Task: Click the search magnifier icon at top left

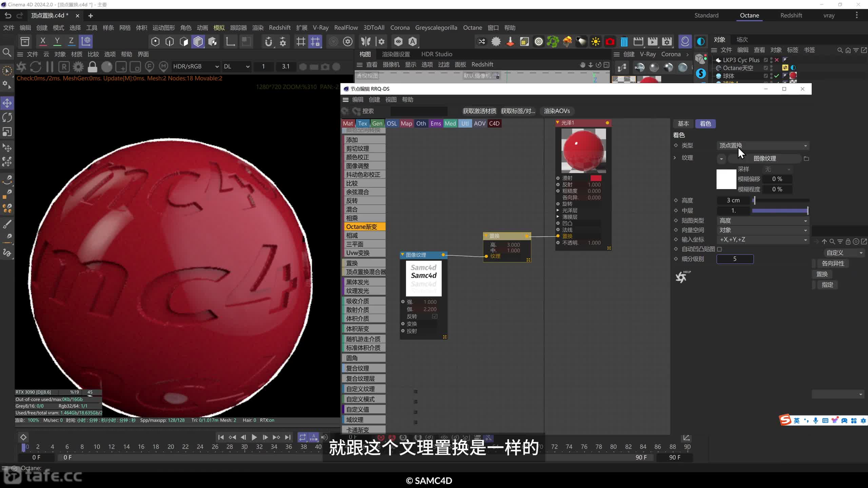Action: click(7, 52)
